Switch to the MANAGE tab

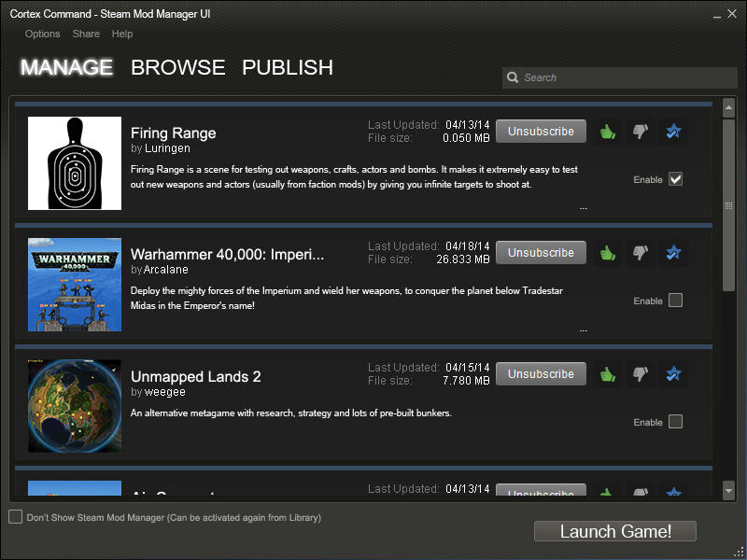pos(66,67)
